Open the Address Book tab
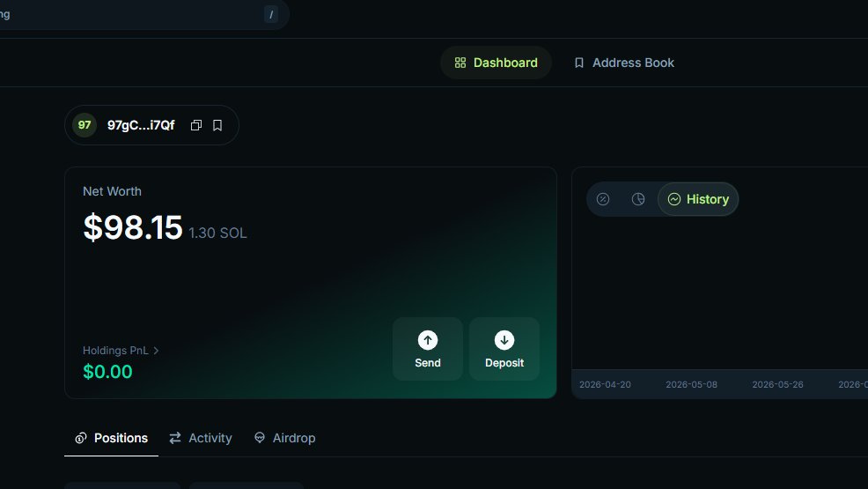The height and width of the screenshot is (489, 868). click(x=624, y=63)
